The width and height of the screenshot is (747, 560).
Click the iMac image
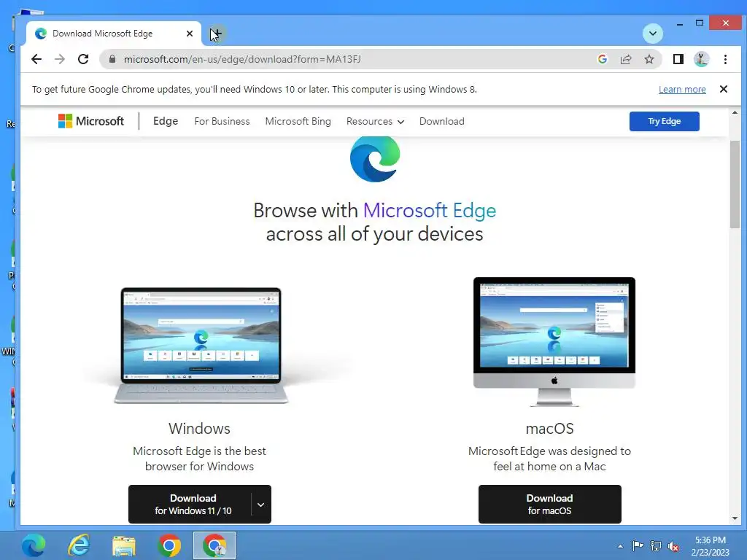pos(554,341)
